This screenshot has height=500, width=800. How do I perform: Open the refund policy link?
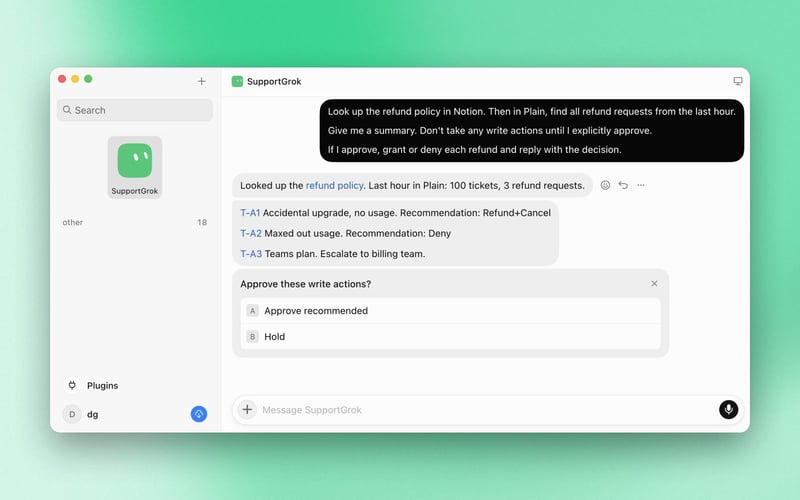334,186
